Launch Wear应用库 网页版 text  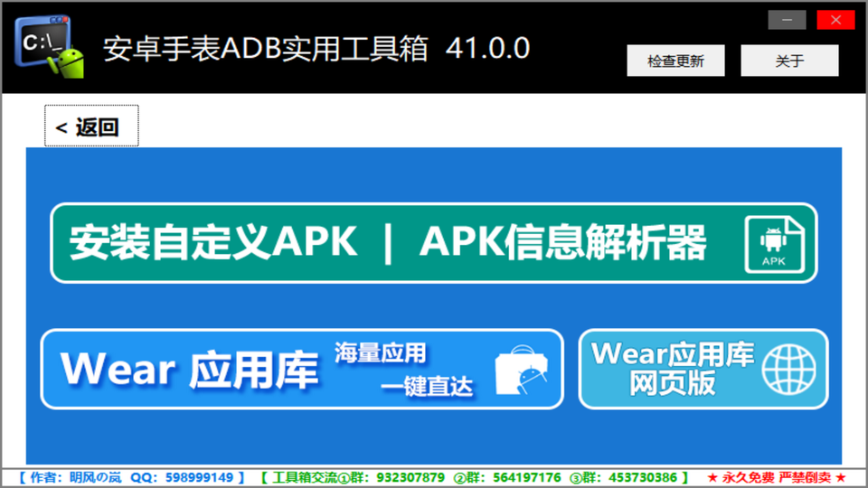[673, 369]
